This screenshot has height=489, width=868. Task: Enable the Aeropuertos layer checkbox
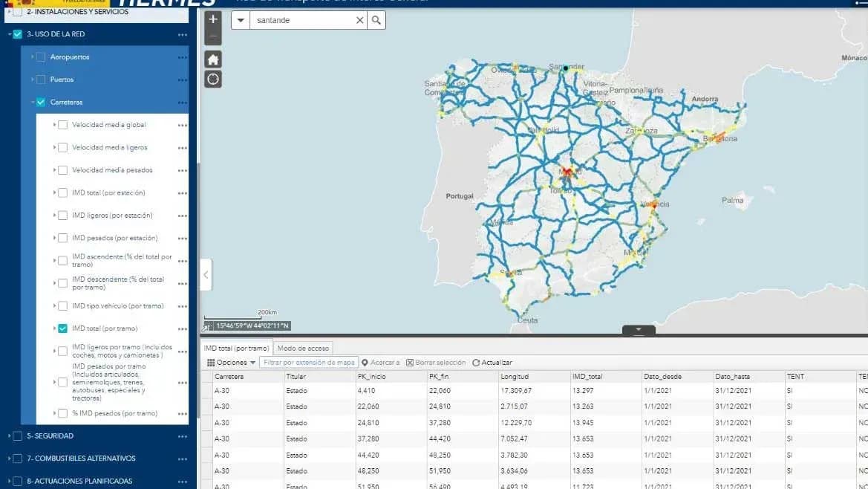[41, 57]
